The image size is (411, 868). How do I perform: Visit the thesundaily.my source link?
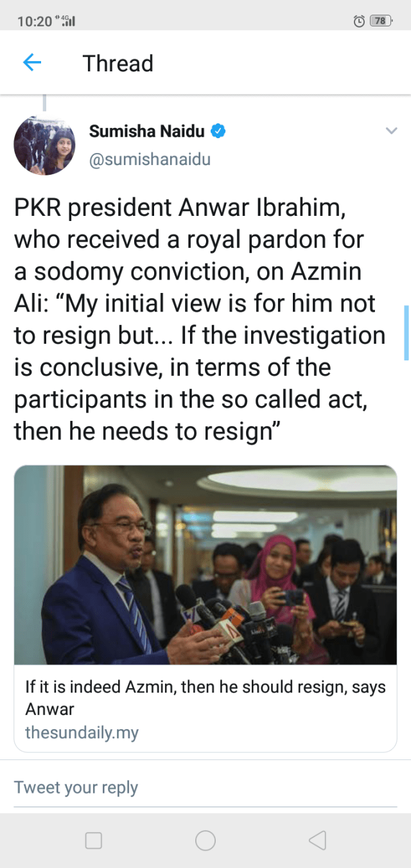tap(82, 732)
